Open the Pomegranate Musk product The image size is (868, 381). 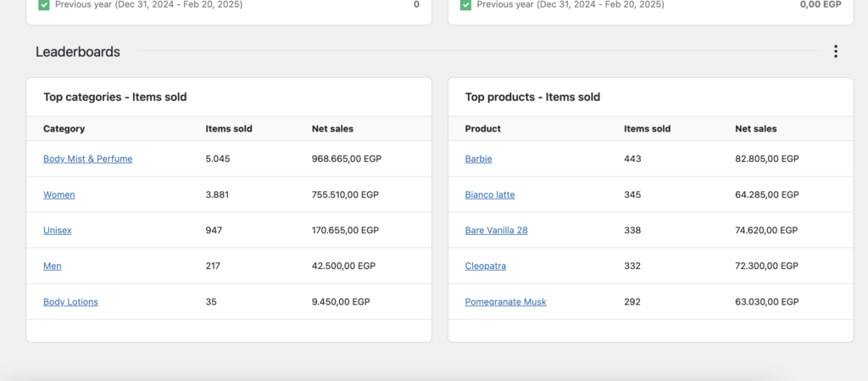[505, 301]
